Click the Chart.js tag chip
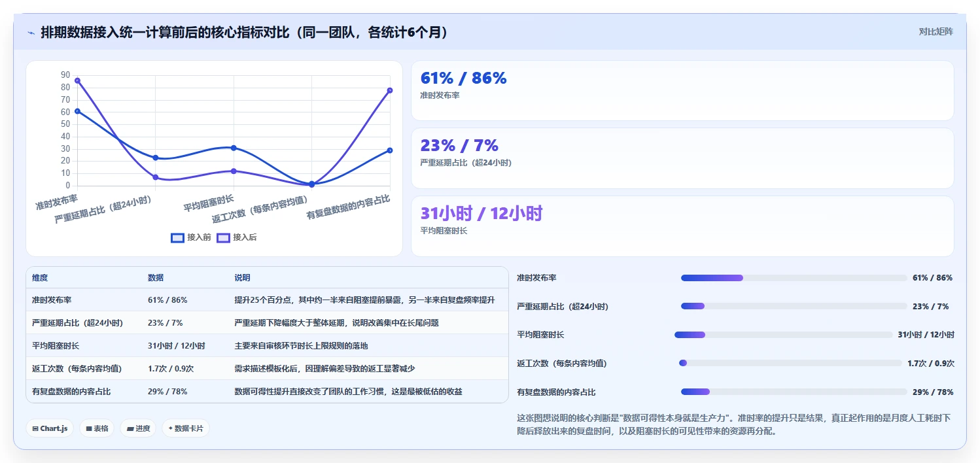This screenshot has width=980, height=463. coord(50,428)
